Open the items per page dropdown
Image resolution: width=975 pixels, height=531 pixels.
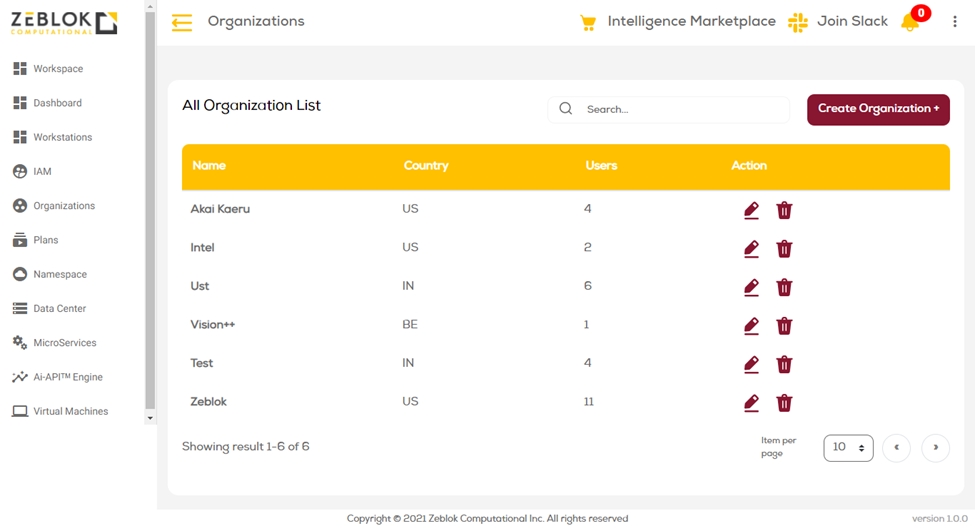pyautogui.click(x=848, y=448)
